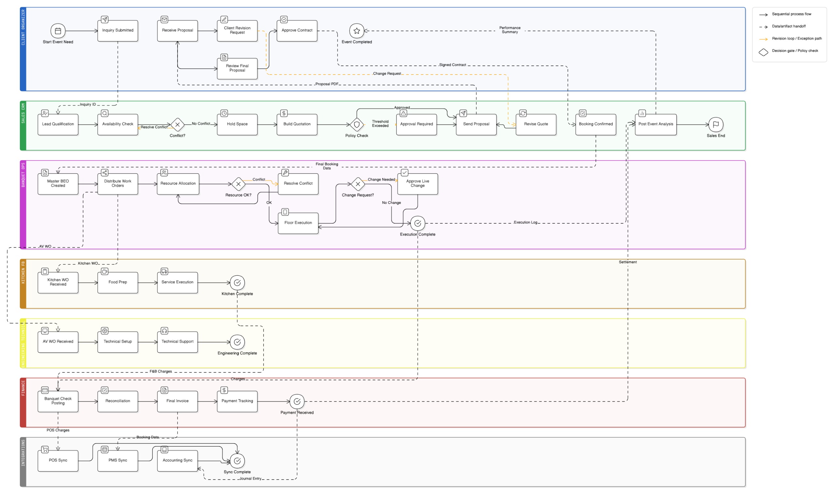Click the Execution Complete end event circle
Image resolution: width=834 pixels, height=504 pixels.
click(x=418, y=224)
